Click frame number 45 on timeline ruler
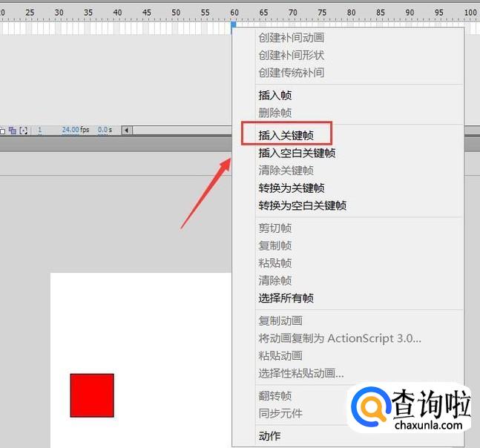This screenshot has width=480, height=448. pos(147,13)
